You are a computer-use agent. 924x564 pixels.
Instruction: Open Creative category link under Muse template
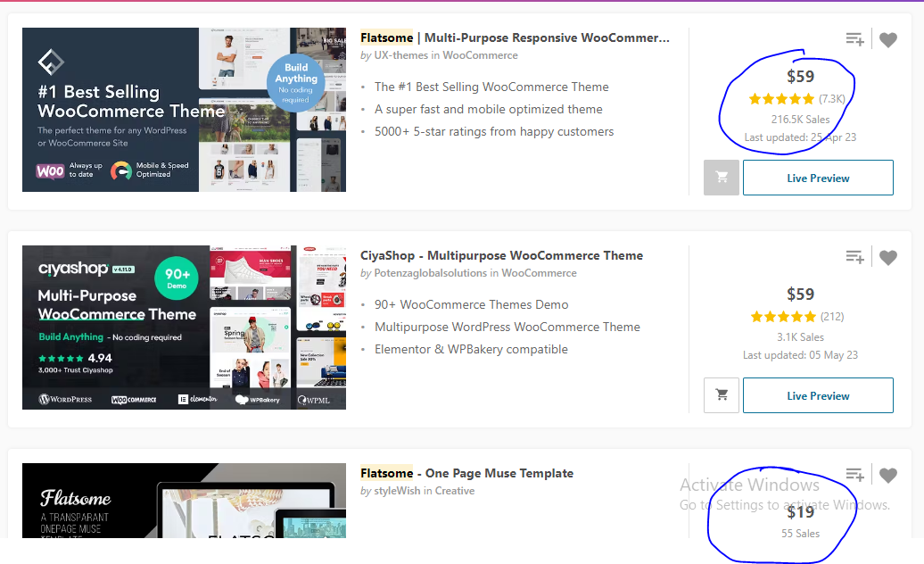coord(454,491)
